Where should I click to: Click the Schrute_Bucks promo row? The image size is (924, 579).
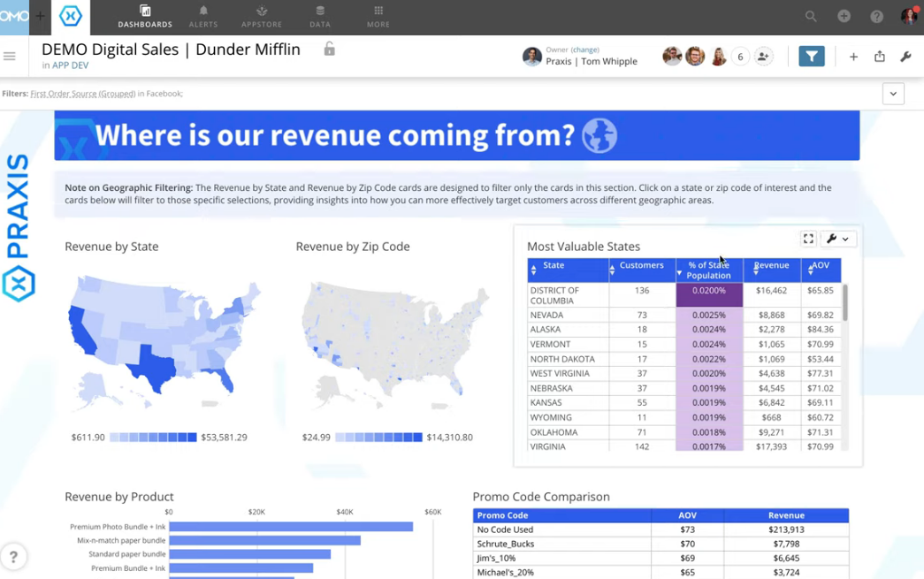(661, 544)
